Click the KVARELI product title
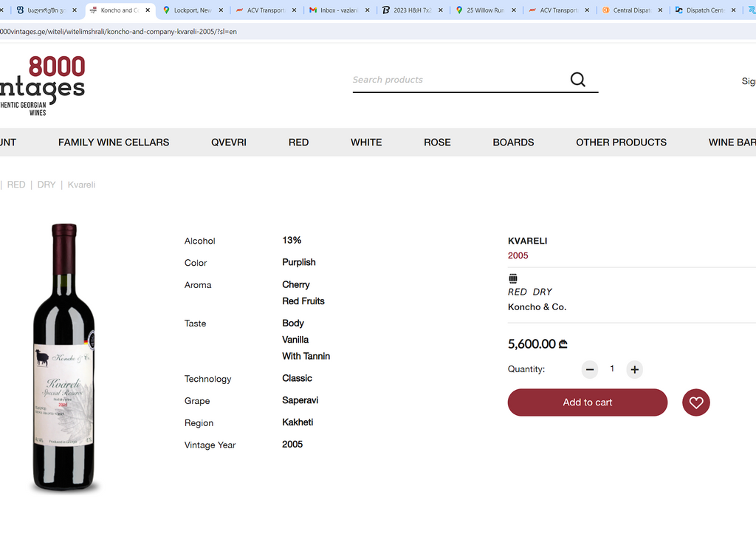 point(527,241)
